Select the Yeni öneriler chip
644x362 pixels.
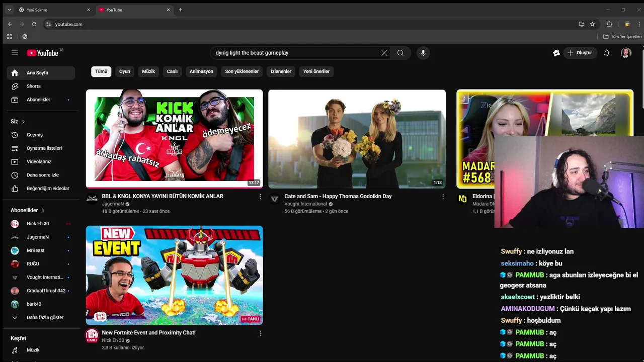[x=316, y=71]
